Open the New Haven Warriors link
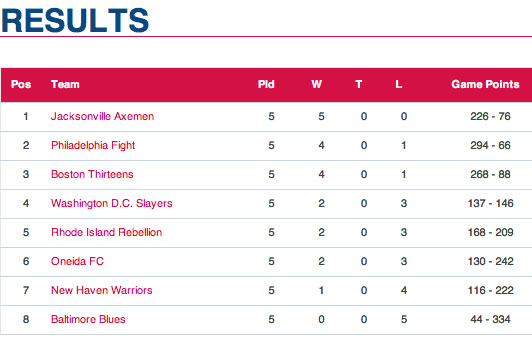The width and height of the screenshot is (532, 362). [102, 290]
